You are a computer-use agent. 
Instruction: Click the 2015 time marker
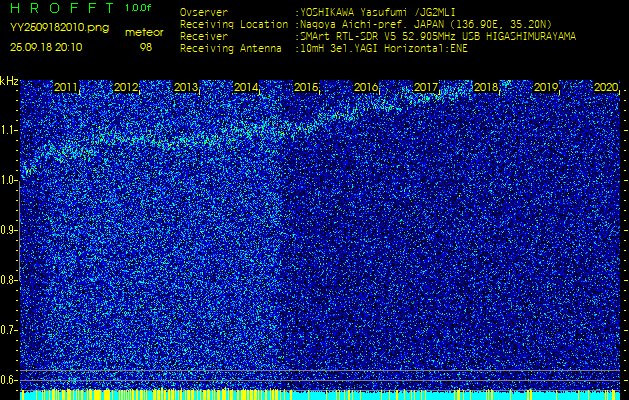(x=306, y=87)
